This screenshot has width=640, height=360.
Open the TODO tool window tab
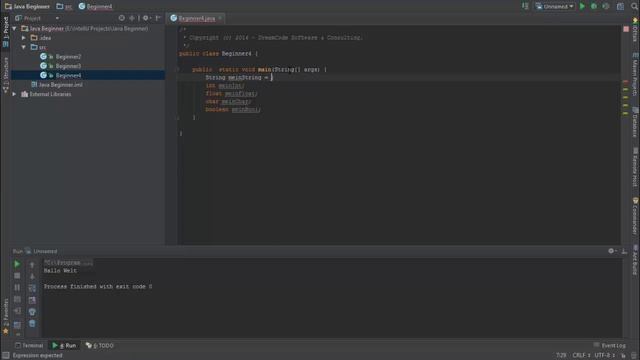coord(100,345)
